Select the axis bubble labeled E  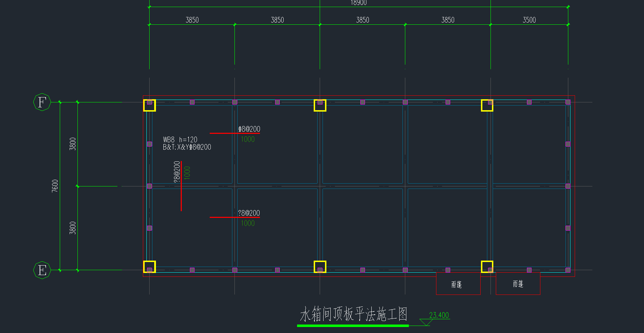tap(42, 270)
